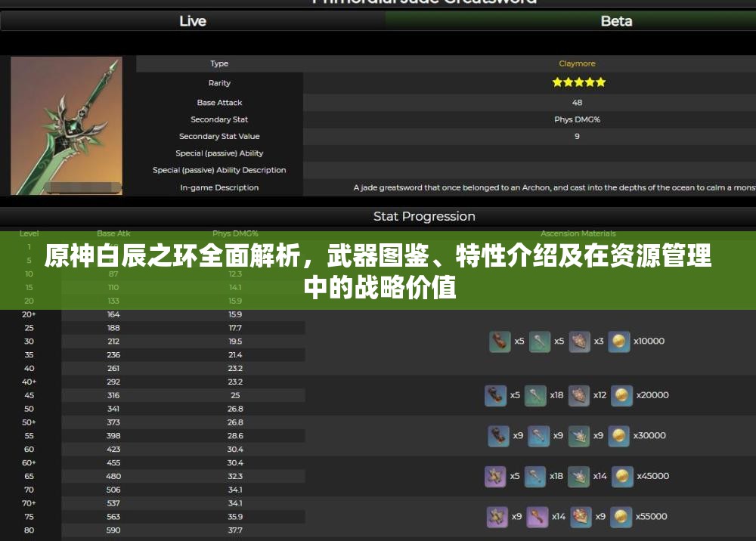Click the first material icon in the x55000 row
Image resolution: width=756 pixels, height=541 pixels.
coord(497,517)
